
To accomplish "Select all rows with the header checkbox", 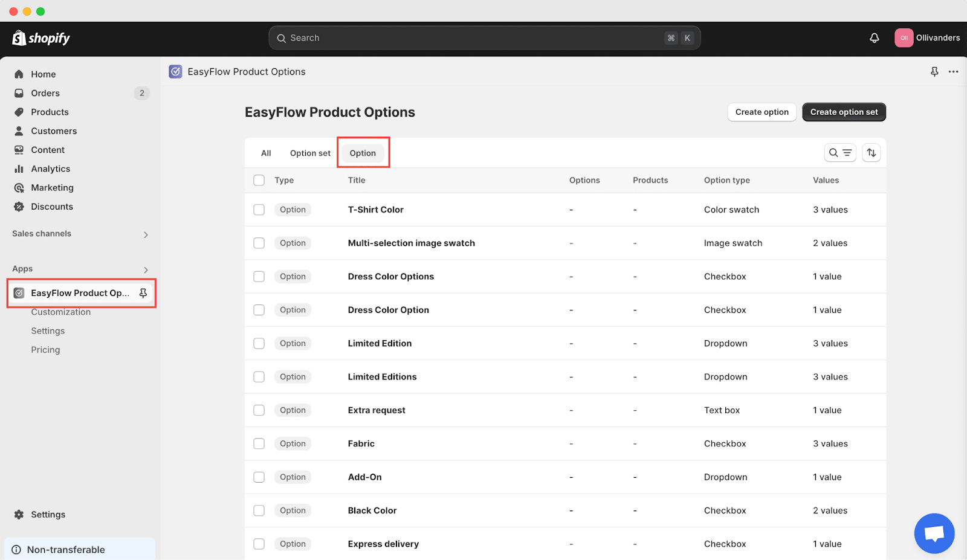I will click(x=259, y=180).
